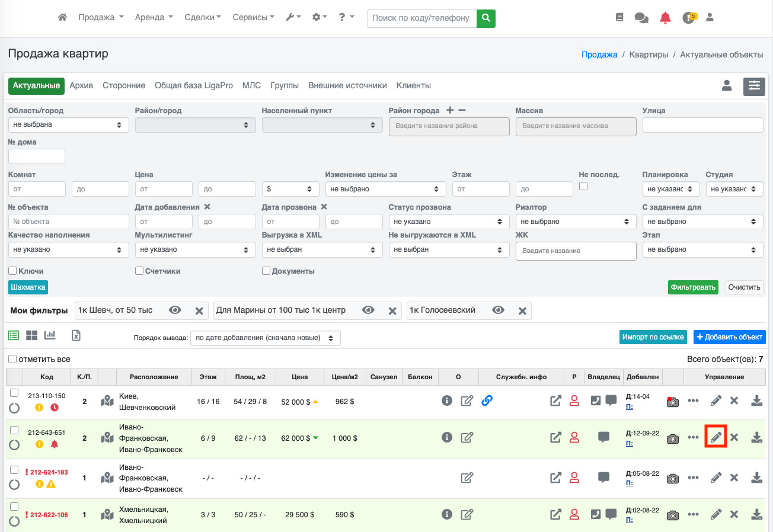This screenshot has width=773, height=532.
Task: Open notifications via the red bell icon
Action: pos(665,18)
